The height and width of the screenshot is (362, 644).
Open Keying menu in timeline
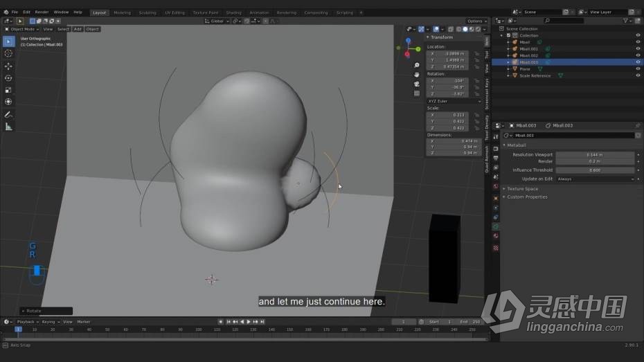[50, 322]
